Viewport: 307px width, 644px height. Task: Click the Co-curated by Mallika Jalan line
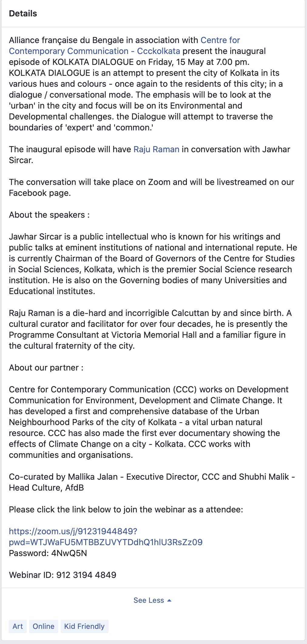(152, 482)
